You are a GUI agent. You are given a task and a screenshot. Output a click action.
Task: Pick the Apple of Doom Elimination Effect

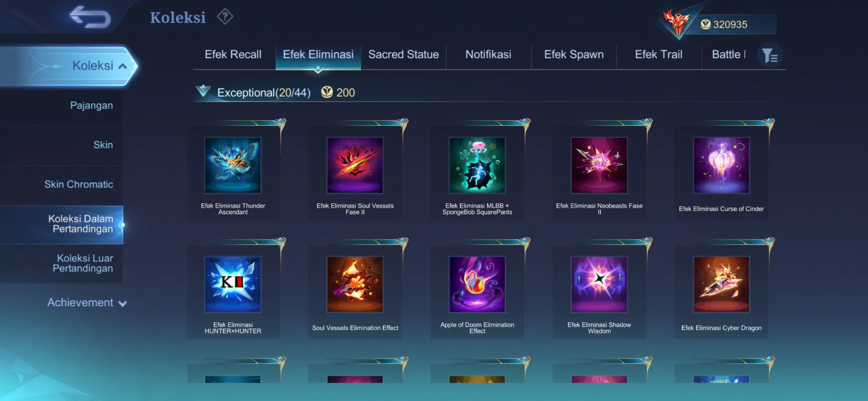[x=477, y=284]
